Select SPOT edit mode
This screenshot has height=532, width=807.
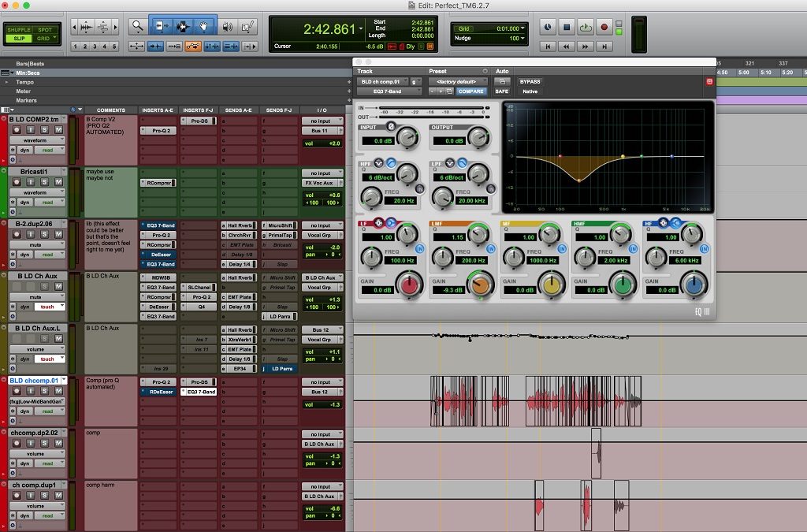pos(45,30)
